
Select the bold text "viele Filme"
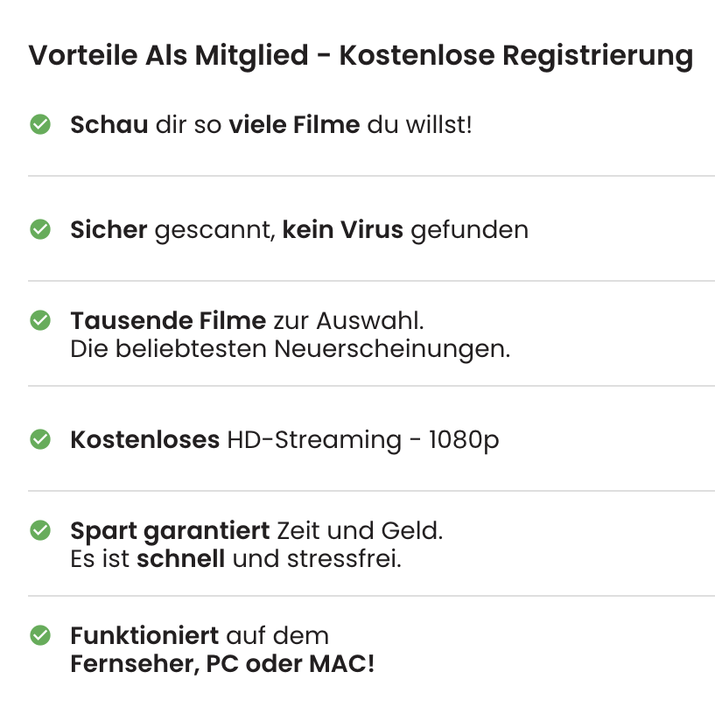294,124
